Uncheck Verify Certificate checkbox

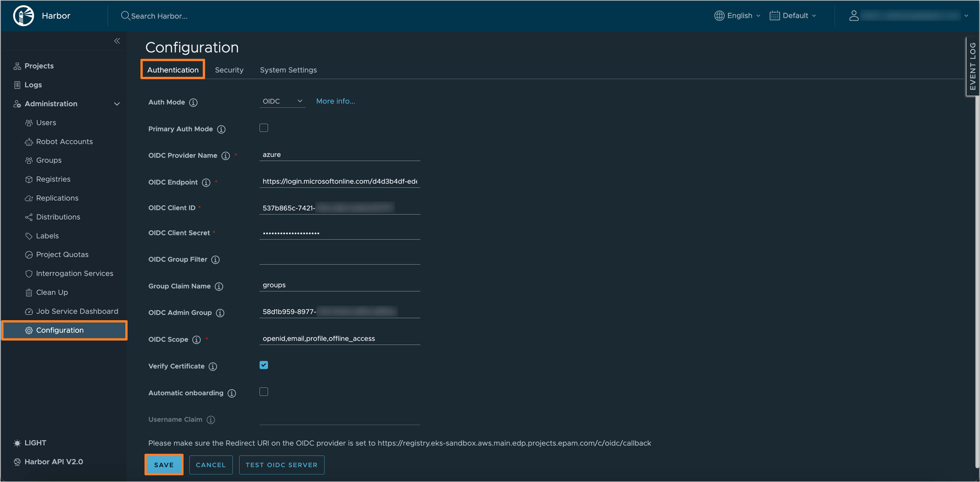pyautogui.click(x=264, y=365)
